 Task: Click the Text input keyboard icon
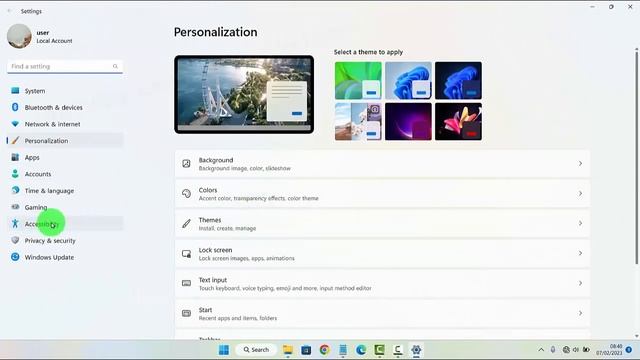[186, 283]
